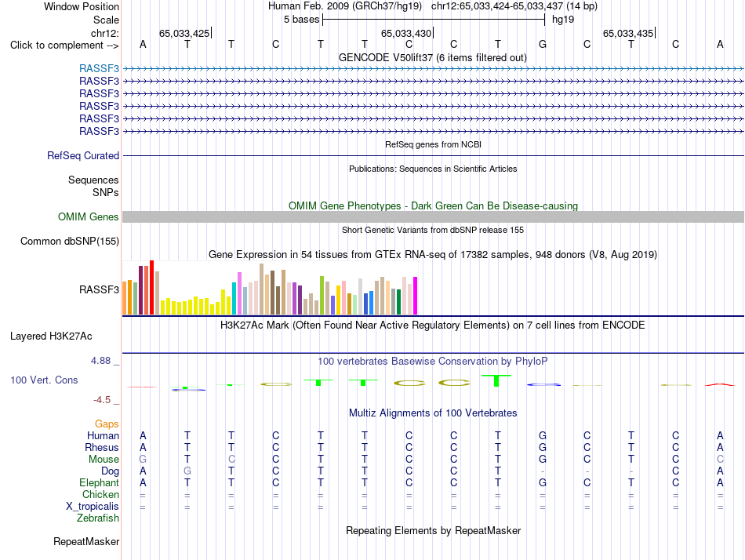745x560 pixels.
Task: Click the Repeating Elements by RepeatMasker title
Action: tap(433, 530)
